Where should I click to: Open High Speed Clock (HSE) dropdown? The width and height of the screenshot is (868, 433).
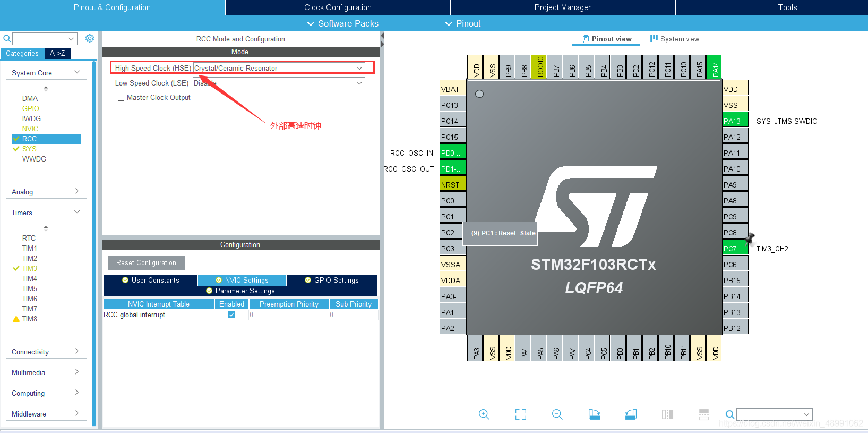tap(279, 68)
